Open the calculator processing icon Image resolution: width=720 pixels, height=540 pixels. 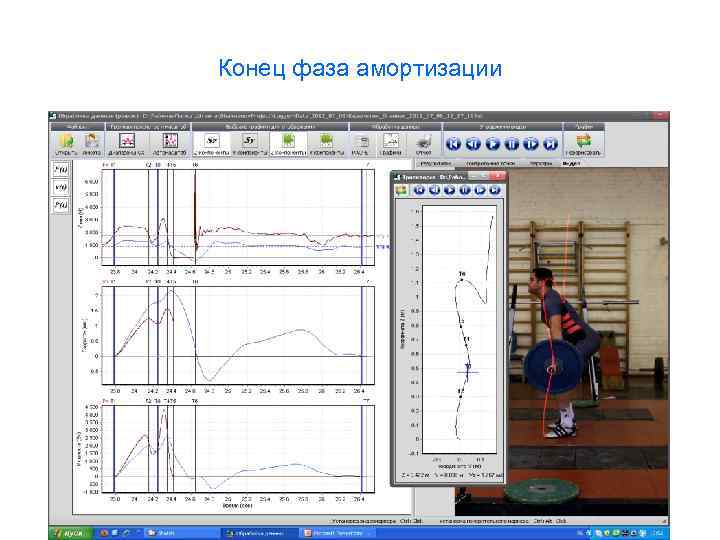[361, 141]
